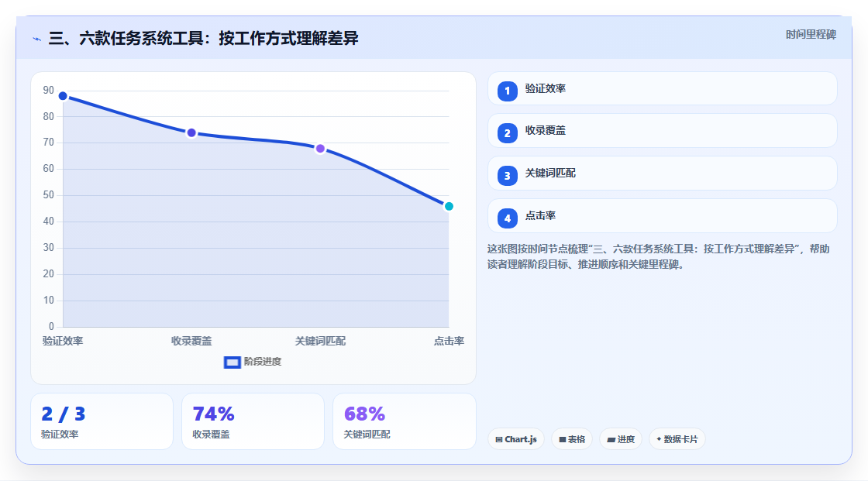Click step number 3 badge for 关键词匹配

[x=507, y=176]
